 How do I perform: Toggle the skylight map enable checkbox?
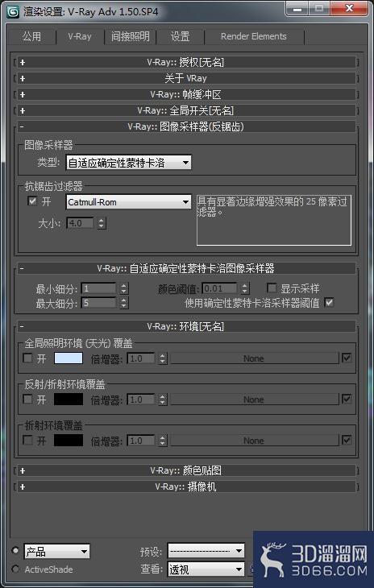click(x=347, y=358)
